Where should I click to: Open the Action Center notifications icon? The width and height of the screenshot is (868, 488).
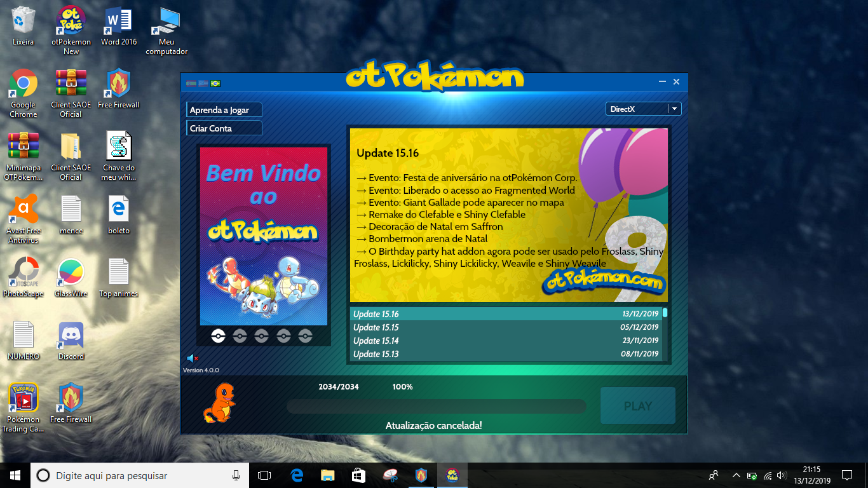coord(846,475)
